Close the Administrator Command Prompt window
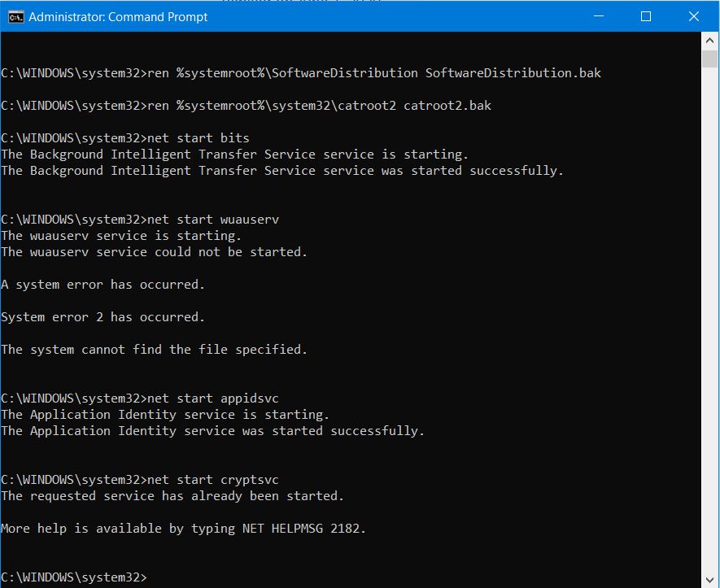Screen dimensions: 720x588 coord(694,16)
